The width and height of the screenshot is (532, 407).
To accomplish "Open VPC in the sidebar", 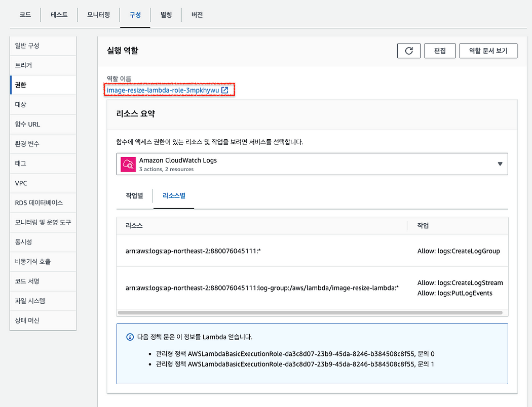I will (43, 183).
